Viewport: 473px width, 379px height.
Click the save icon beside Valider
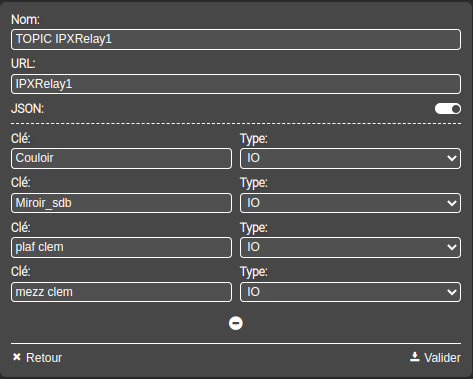[x=414, y=357]
